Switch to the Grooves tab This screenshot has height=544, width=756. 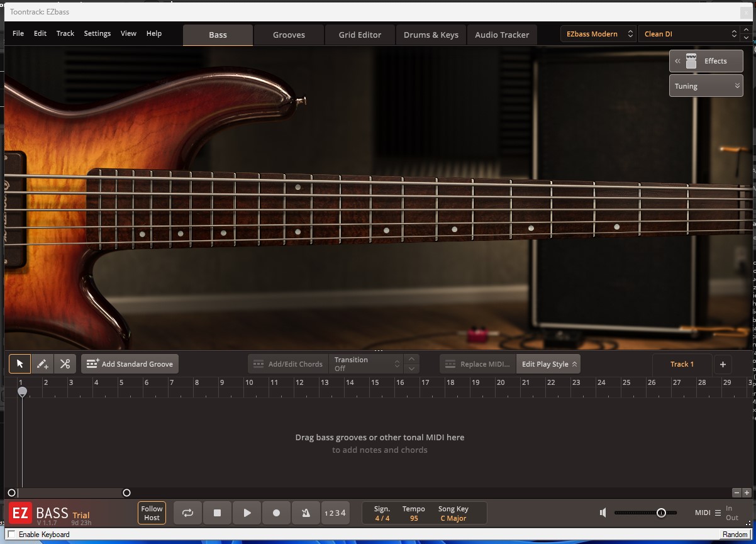pyautogui.click(x=289, y=35)
